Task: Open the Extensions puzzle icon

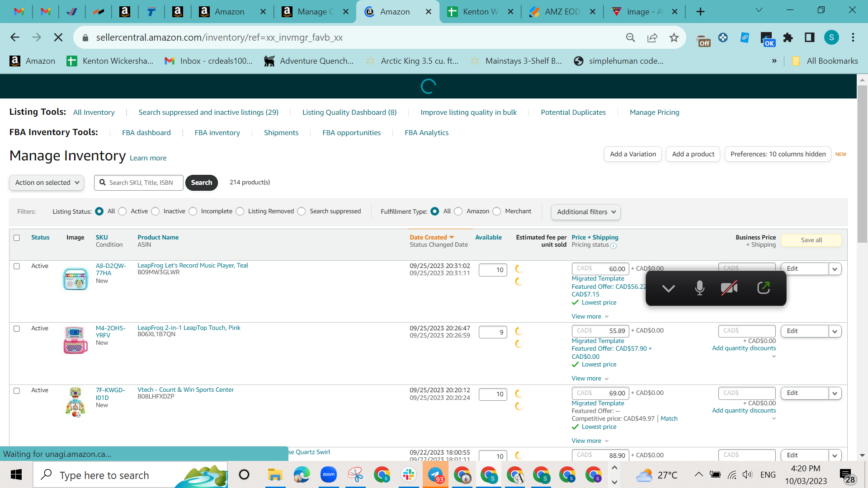Action: pos(788,38)
